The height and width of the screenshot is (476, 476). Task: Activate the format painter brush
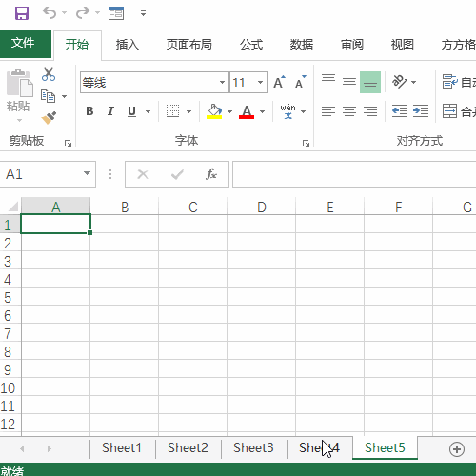pos(49,118)
